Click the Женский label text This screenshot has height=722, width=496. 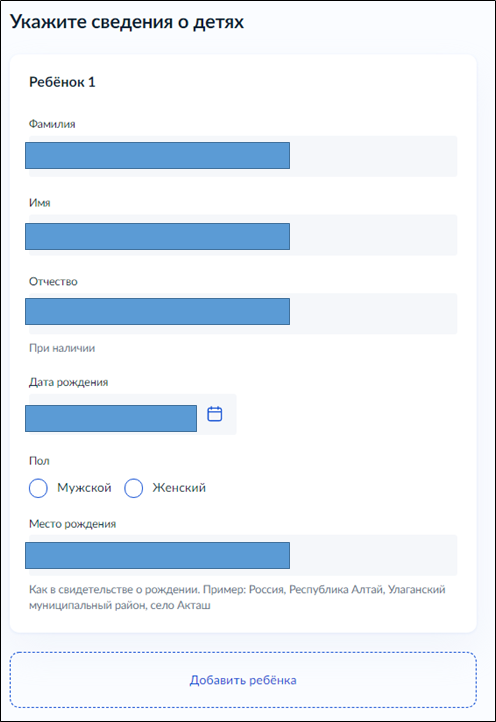[179, 488]
